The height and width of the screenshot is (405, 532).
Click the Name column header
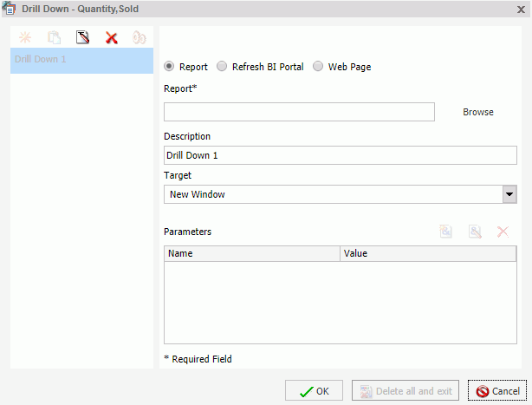tap(252, 253)
